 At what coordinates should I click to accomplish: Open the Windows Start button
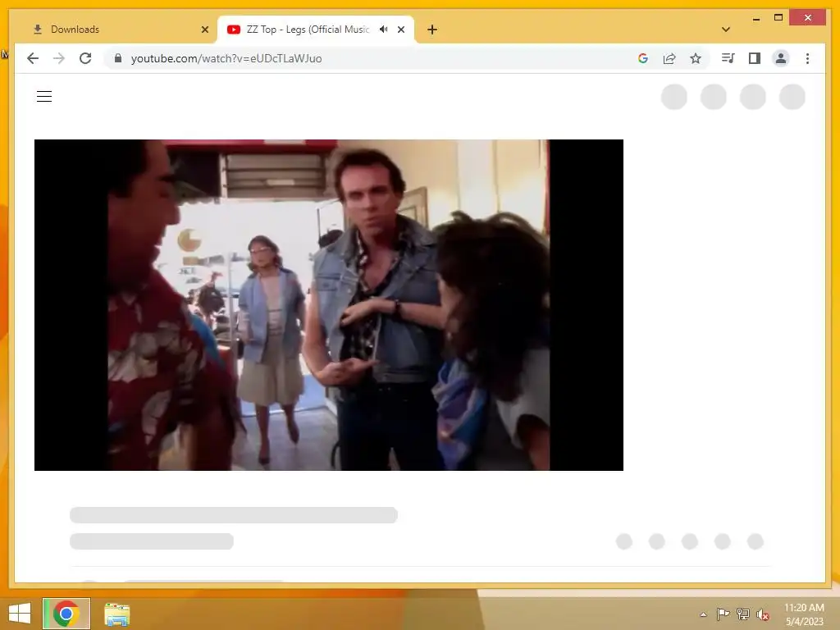click(x=20, y=614)
